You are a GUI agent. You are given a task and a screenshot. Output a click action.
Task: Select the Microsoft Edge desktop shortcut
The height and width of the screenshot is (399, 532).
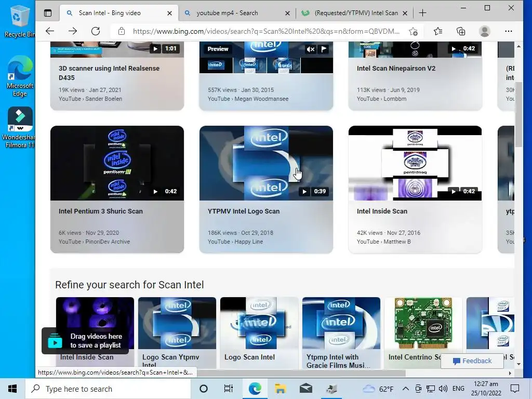[x=20, y=76]
